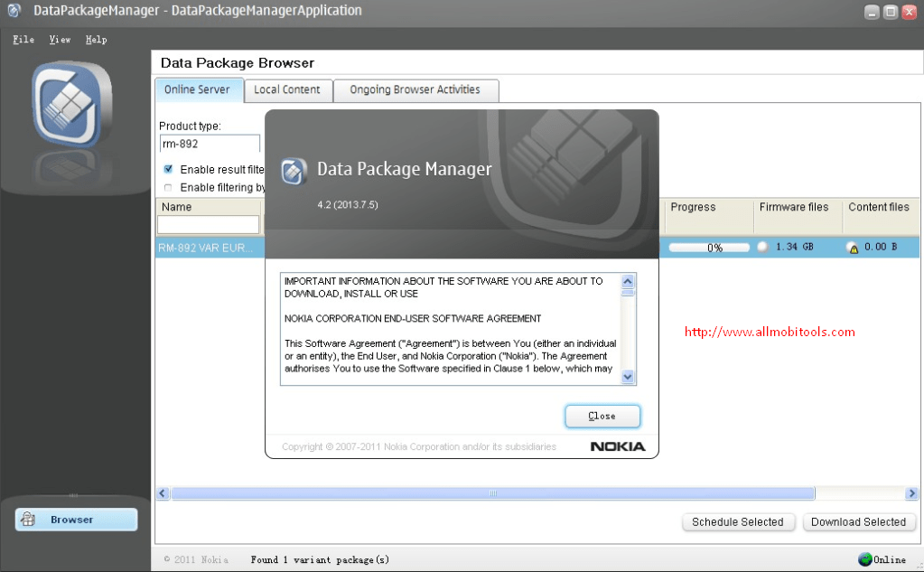
Task: Click the Name column header
Action: coord(208,207)
